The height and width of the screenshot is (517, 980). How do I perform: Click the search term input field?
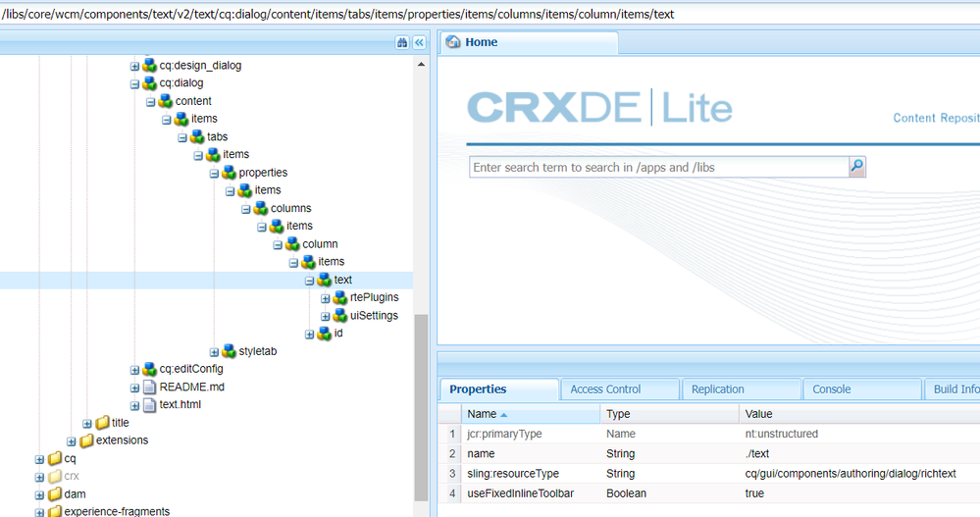point(657,167)
